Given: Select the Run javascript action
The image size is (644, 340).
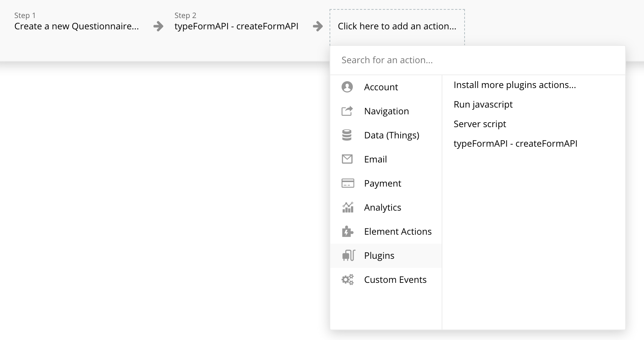Looking at the screenshot, I should 483,104.
